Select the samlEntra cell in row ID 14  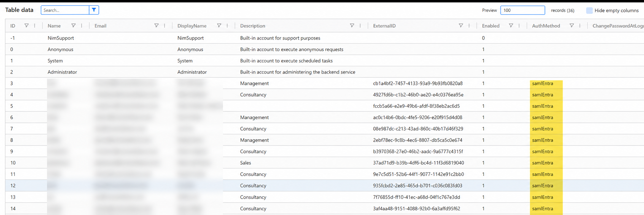[x=543, y=208]
